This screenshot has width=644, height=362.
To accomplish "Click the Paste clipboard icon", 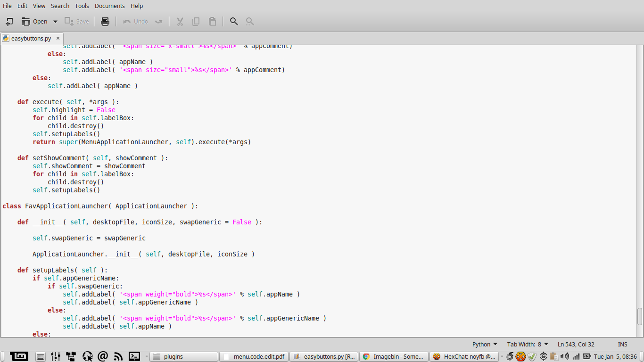I will (212, 21).
